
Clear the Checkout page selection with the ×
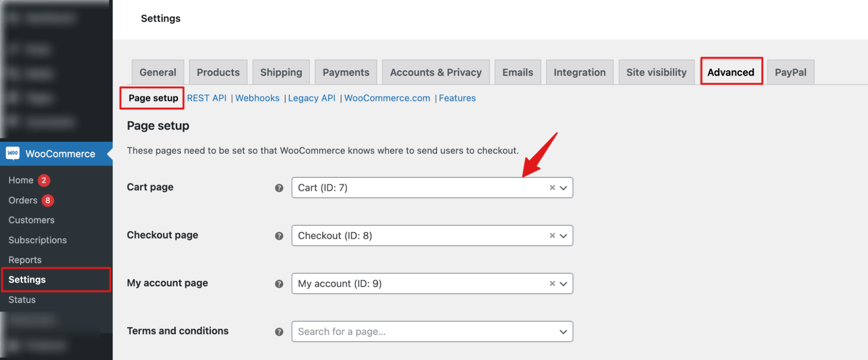click(x=552, y=236)
